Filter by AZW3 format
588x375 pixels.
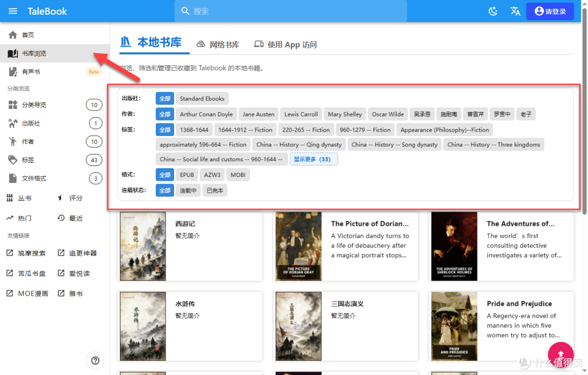click(212, 175)
